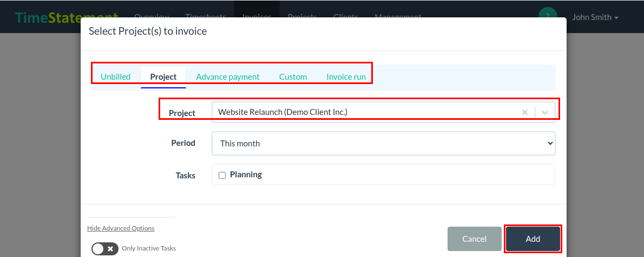Select the Project tab

coord(163,77)
